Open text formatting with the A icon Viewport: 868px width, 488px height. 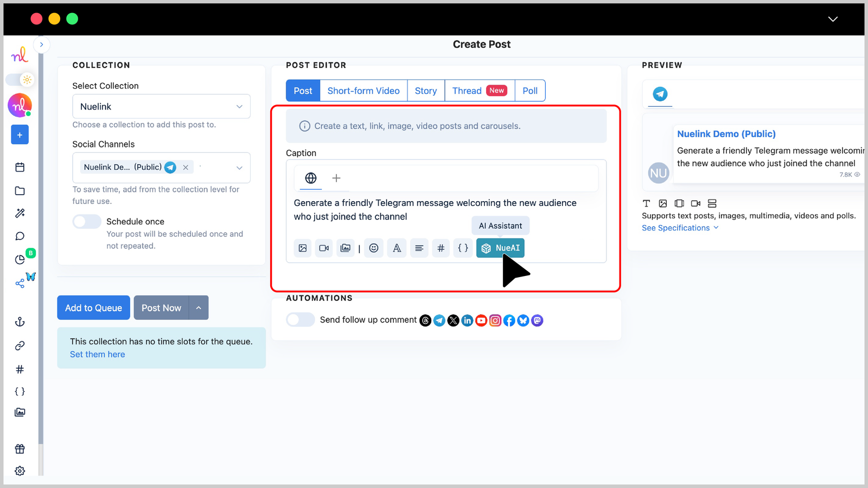pos(397,248)
